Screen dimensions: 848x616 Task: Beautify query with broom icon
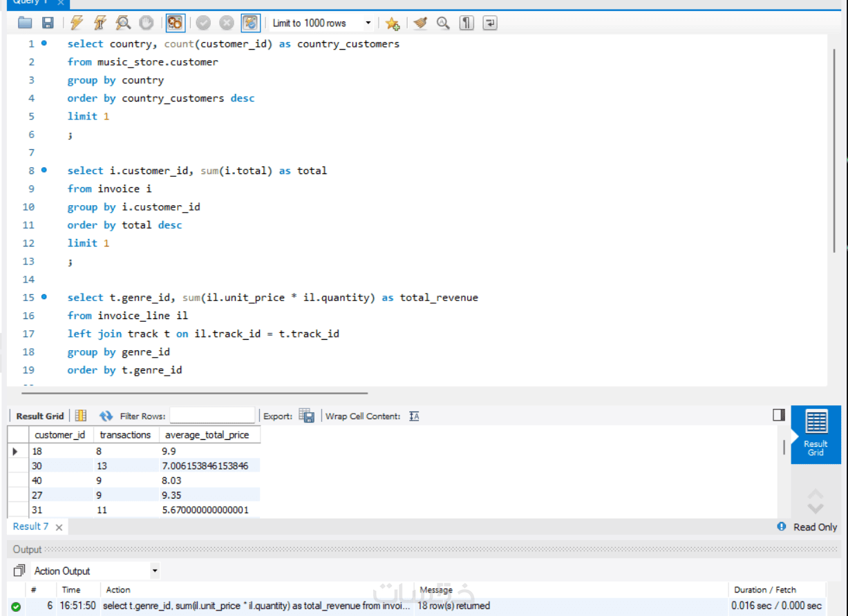click(420, 23)
